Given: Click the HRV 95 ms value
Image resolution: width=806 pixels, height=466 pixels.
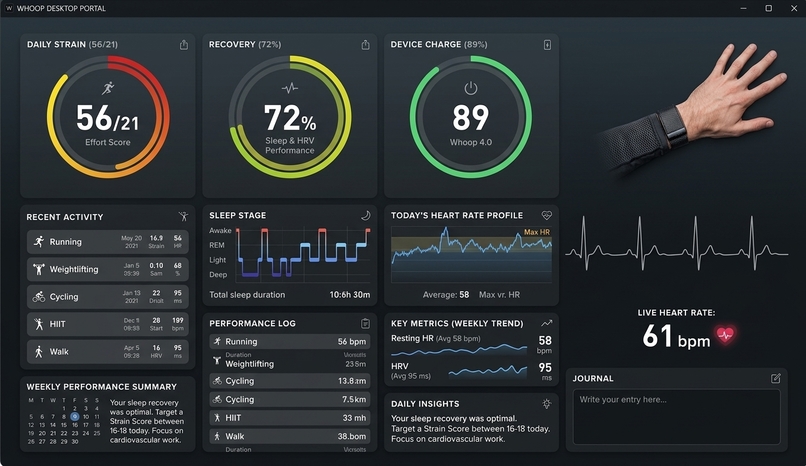Looking at the screenshot, I should tap(545, 371).
